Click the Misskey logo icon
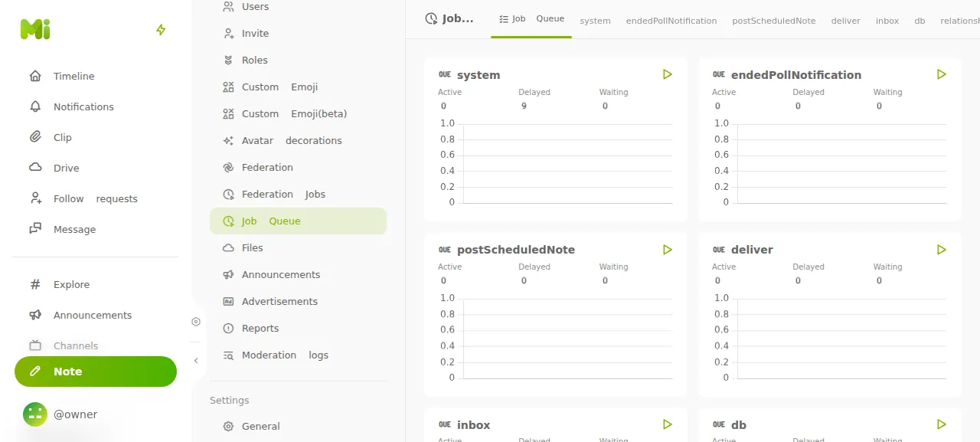980x442 pixels. pyautogui.click(x=35, y=30)
